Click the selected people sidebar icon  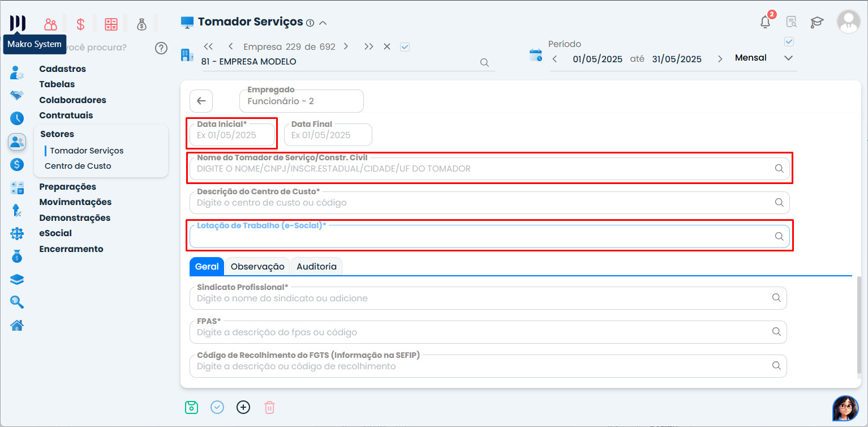[x=17, y=142]
